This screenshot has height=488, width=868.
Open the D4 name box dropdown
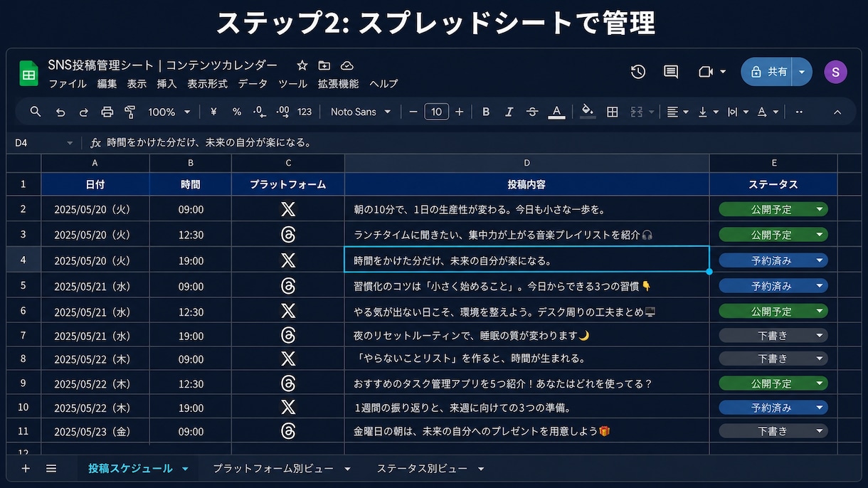coord(70,143)
